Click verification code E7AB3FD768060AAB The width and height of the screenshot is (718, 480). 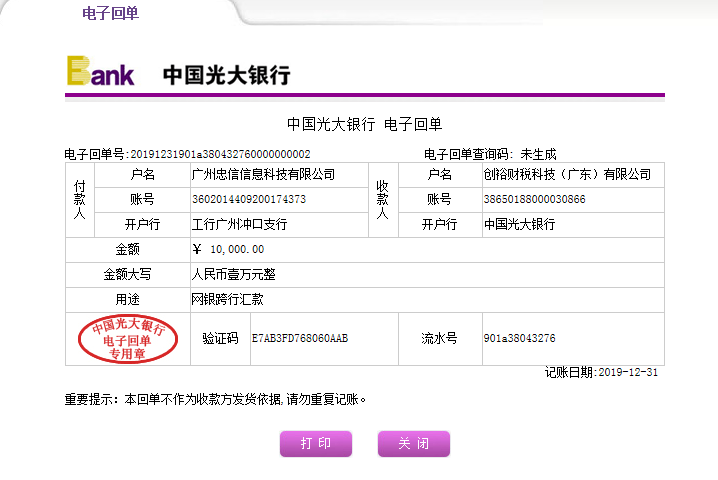(300, 338)
